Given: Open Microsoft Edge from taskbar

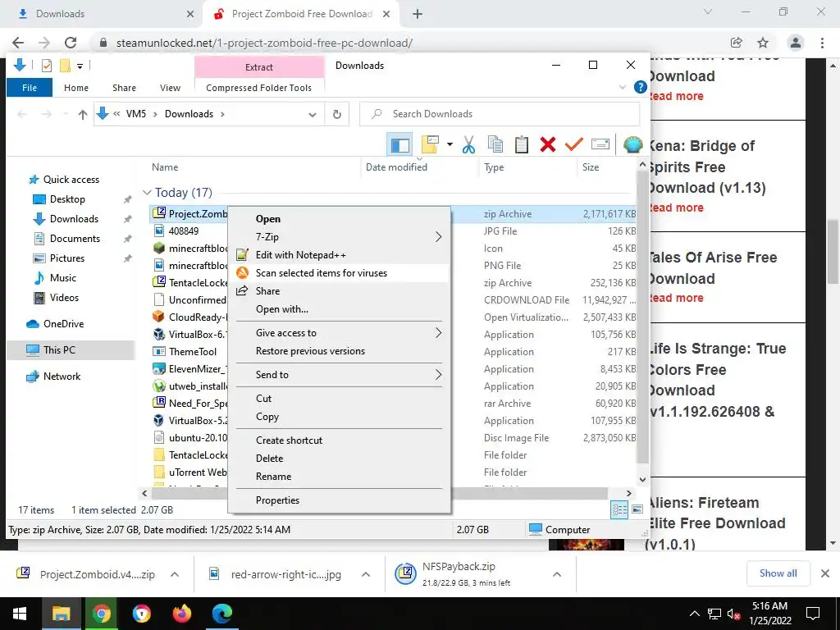Looking at the screenshot, I should click(x=221, y=614).
